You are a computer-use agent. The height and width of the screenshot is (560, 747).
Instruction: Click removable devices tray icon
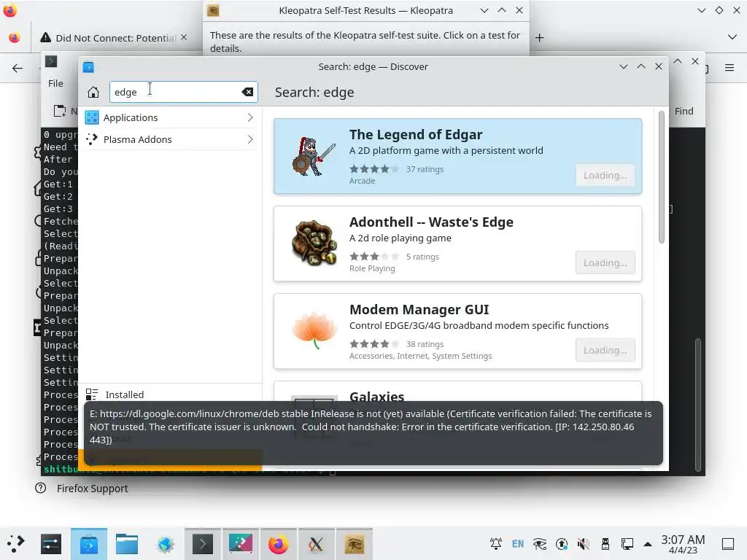pyautogui.click(x=605, y=544)
